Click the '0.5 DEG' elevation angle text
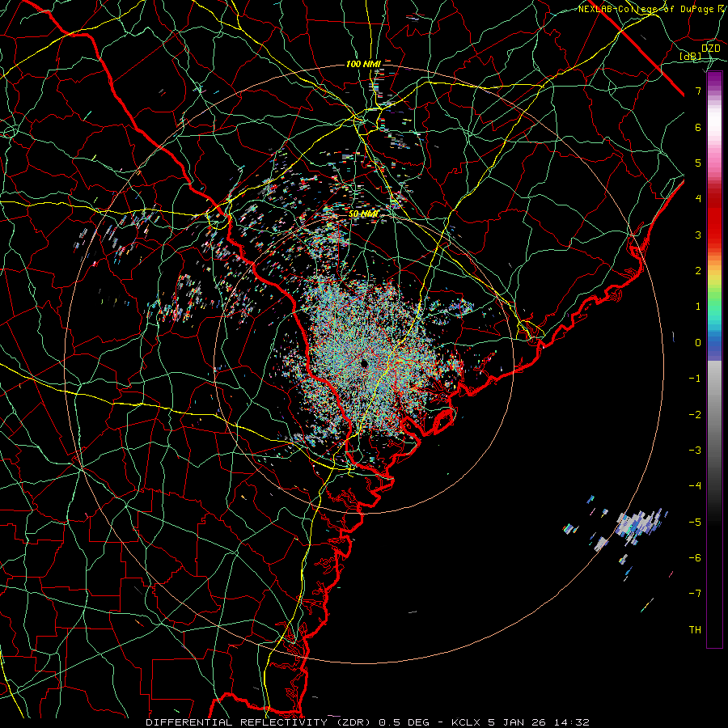This screenshot has width=728, height=728. [403, 722]
